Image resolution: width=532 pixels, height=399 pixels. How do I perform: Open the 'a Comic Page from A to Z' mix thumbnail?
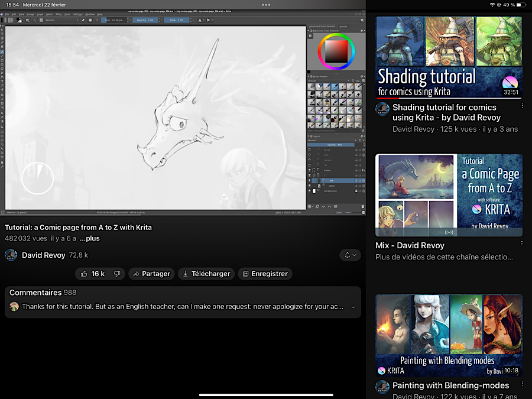click(449, 195)
